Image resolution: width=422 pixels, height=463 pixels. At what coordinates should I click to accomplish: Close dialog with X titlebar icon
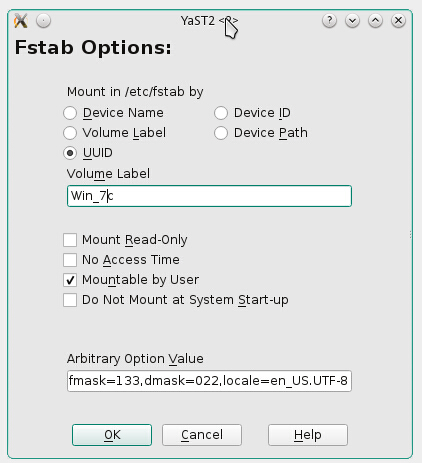click(398, 21)
